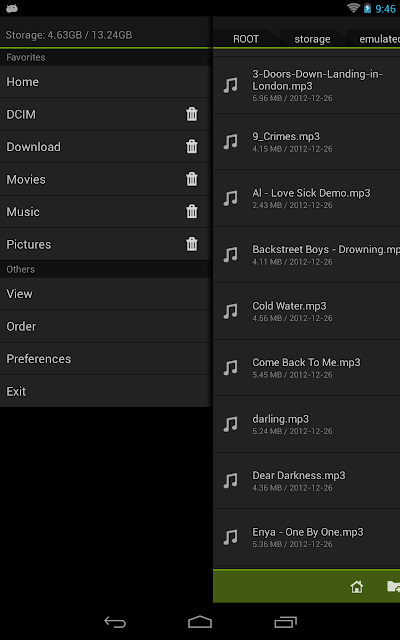Remove Download from favorites via trash icon
The image size is (400, 640).
pyautogui.click(x=191, y=147)
